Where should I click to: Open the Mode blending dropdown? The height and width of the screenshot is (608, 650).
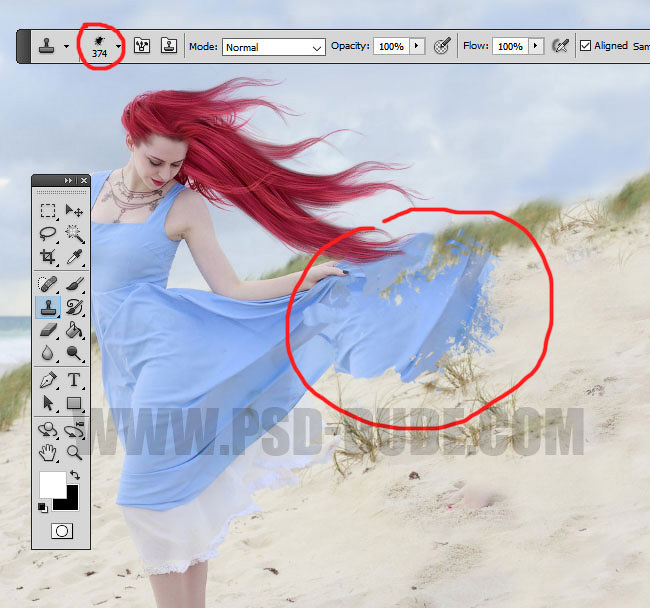click(x=273, y=47)
